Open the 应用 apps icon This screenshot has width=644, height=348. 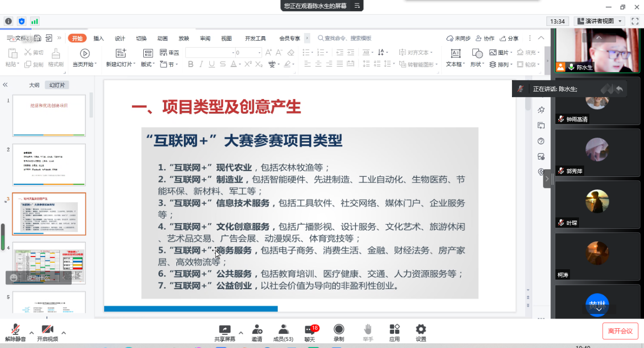395,332
